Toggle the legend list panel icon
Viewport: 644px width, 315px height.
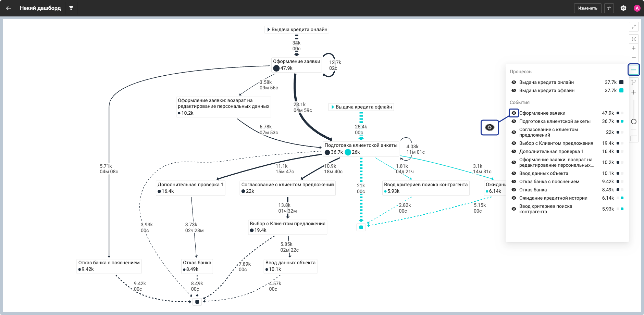click(x=634, y=70)
